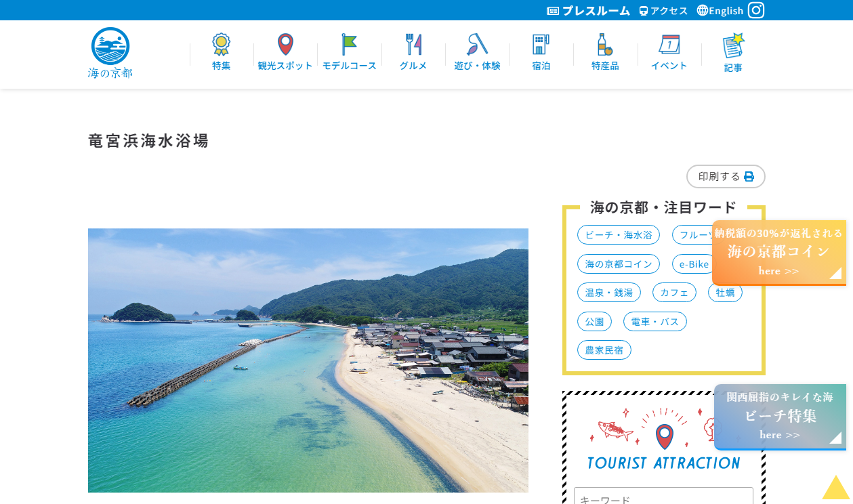Viewport: 853px width, 504px height.
Task: Click the アクセス link in top bar
Action: pos(663,10)
